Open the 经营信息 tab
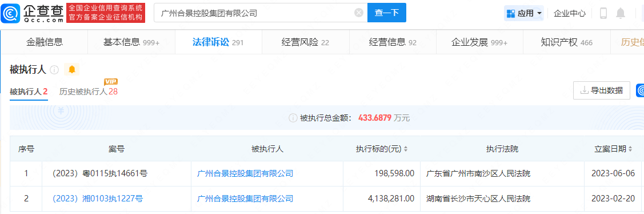The height and width of the screenshot is (214, 644). pos(393,42)
